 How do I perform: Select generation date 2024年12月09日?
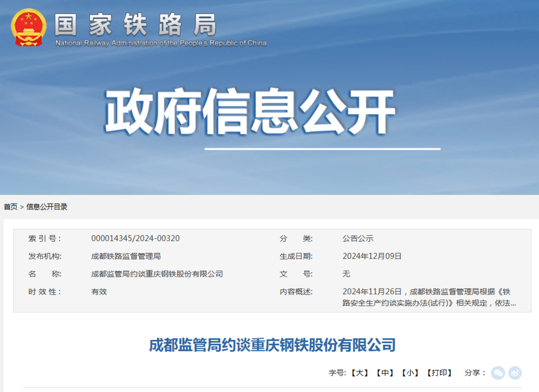click(372, 256)
